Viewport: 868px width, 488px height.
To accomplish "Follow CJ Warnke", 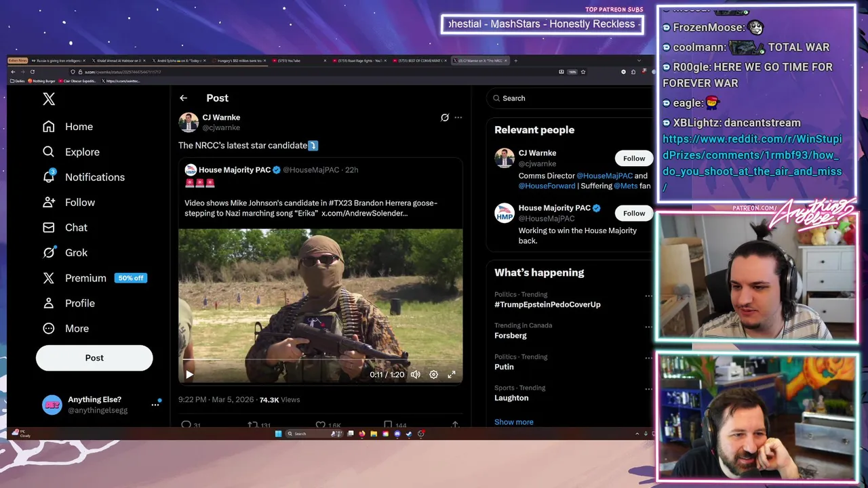I will coord(634,158).
